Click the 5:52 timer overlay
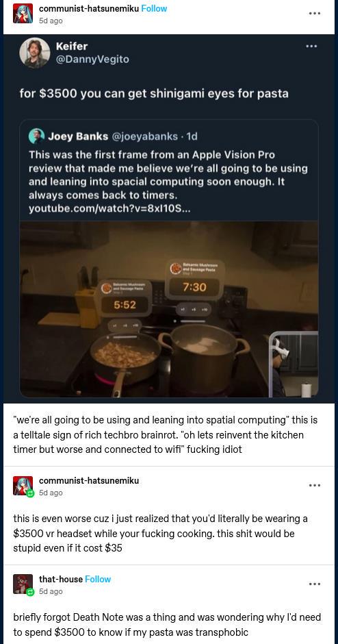Viewport: 338px width, 644px height. pos(125,305)
